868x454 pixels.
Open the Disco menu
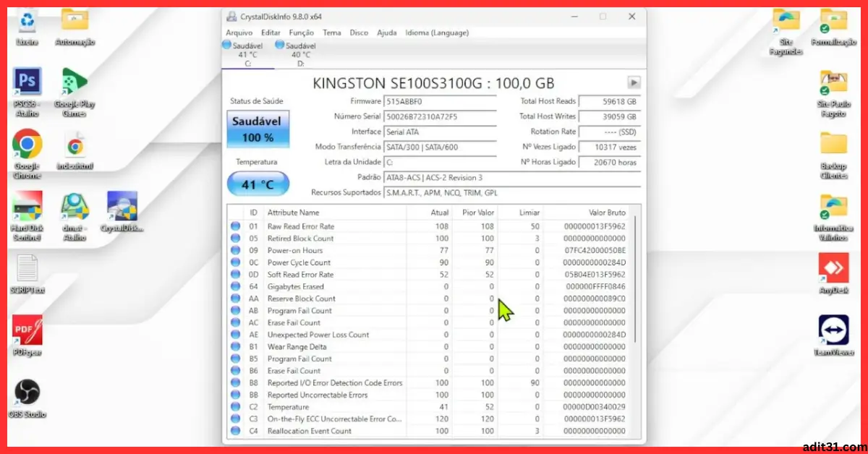[359, 33]
